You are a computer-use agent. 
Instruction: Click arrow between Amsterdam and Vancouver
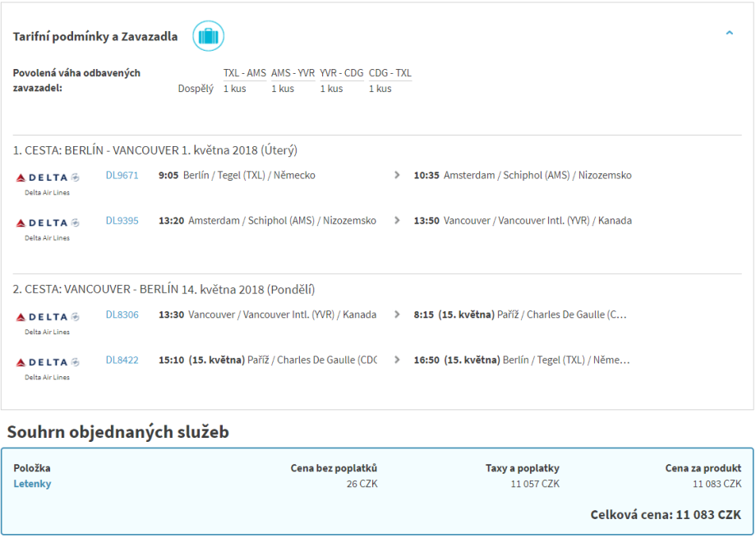tap(397, 220)
